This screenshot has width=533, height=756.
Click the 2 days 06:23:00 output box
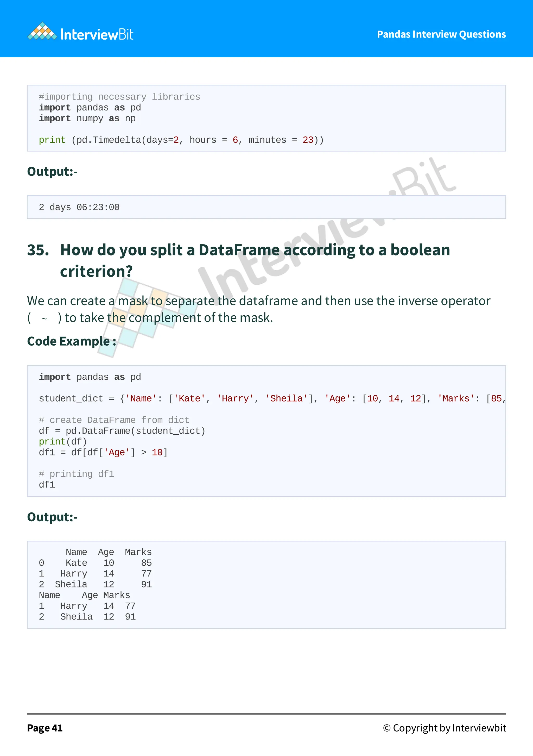click(x=79, y=208)
